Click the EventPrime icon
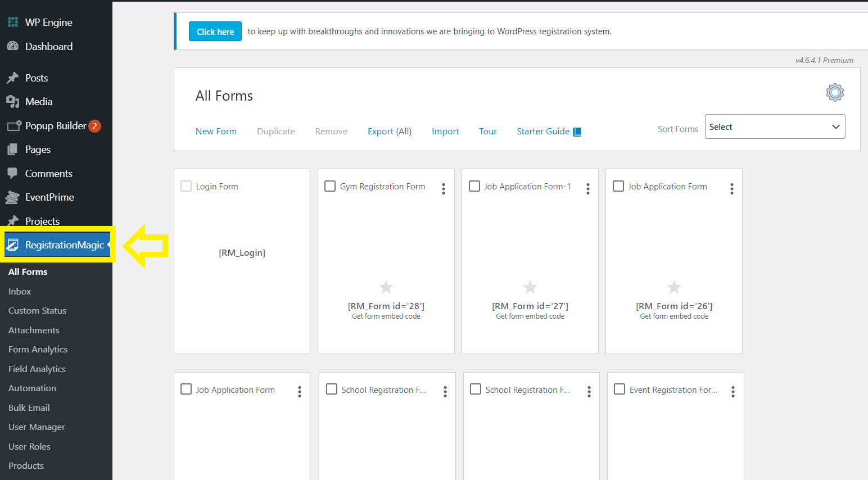Viewport: 868px width, 480px height. pos(13,197)
